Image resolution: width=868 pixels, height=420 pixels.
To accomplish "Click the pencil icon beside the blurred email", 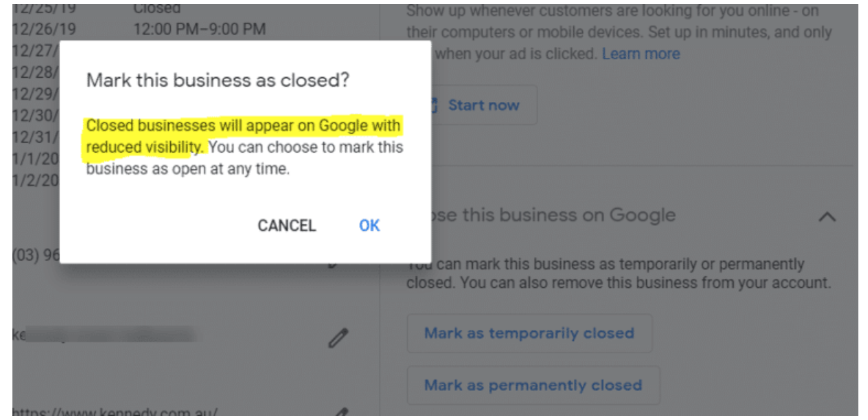I will [x=338, y=337].
